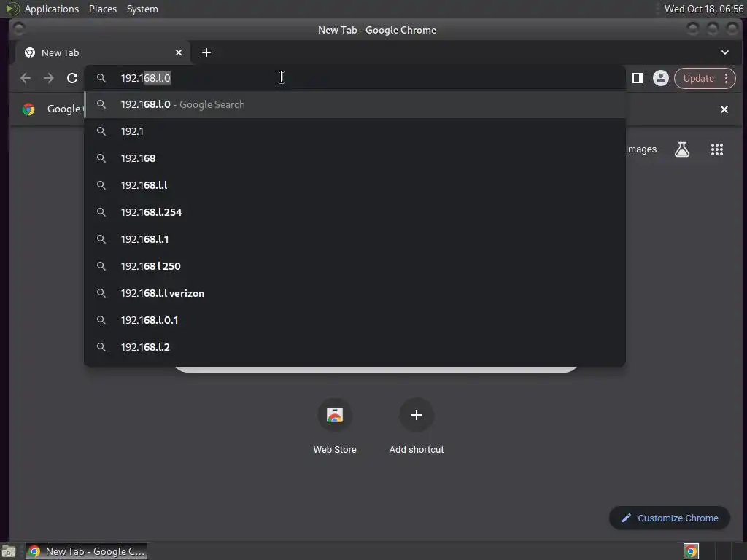747x560 pixels.
Task: Select the 192.168.l.1 suggestion
Action: [355, 239]
